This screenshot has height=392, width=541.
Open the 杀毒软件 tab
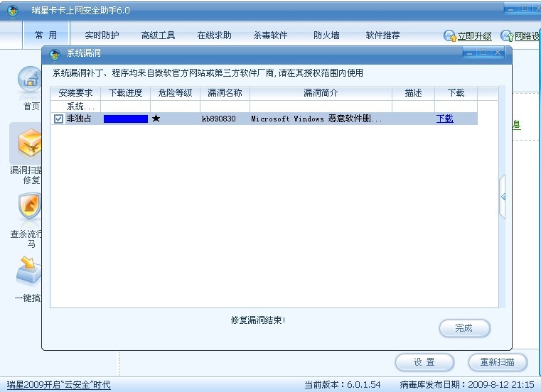click(x=270, y=36)
